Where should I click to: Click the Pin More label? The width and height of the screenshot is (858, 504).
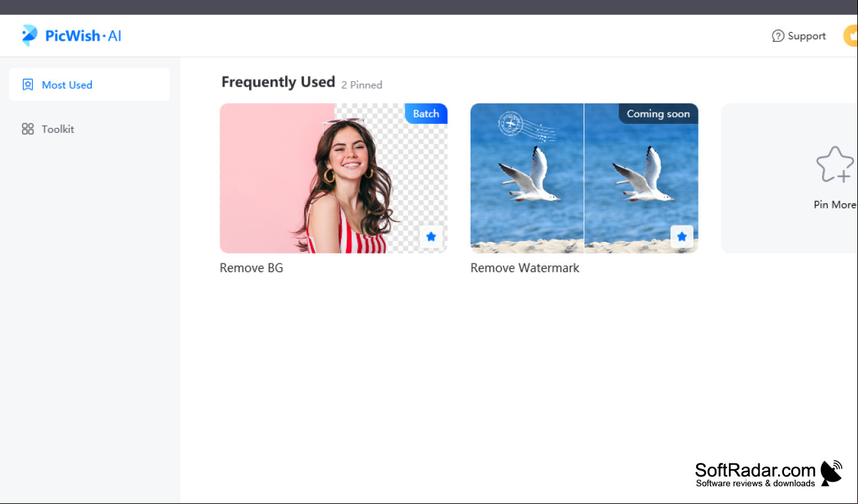coord(835,204)
